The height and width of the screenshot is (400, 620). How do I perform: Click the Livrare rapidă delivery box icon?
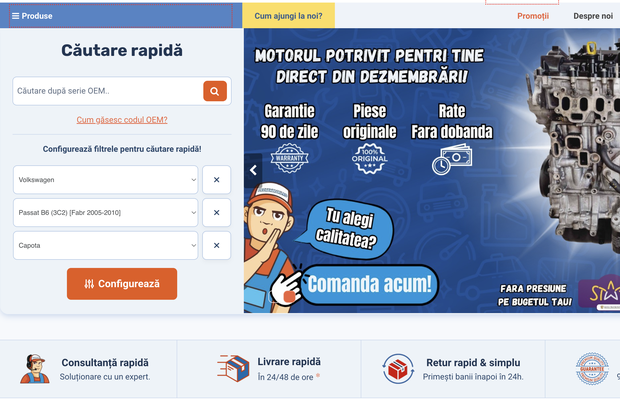tap(233, 368)
